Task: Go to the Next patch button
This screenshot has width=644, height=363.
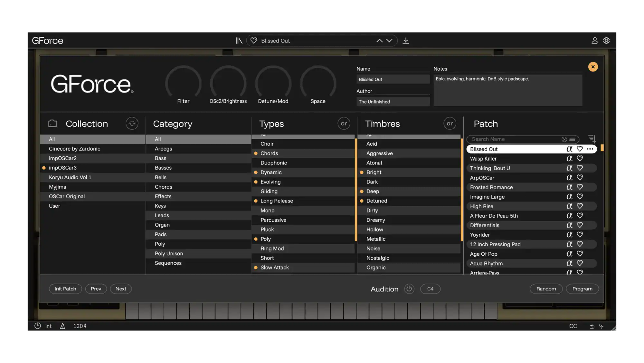Action: pos(121,289)
